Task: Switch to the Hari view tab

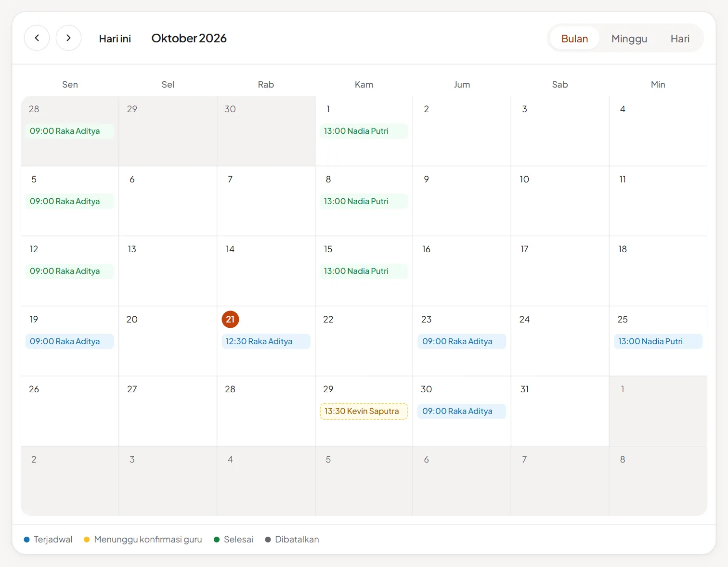Action: tap(680, 39)
